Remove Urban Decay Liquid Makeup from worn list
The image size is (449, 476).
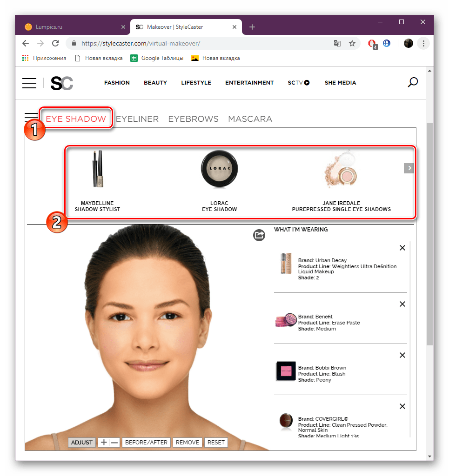click(402, 248)
